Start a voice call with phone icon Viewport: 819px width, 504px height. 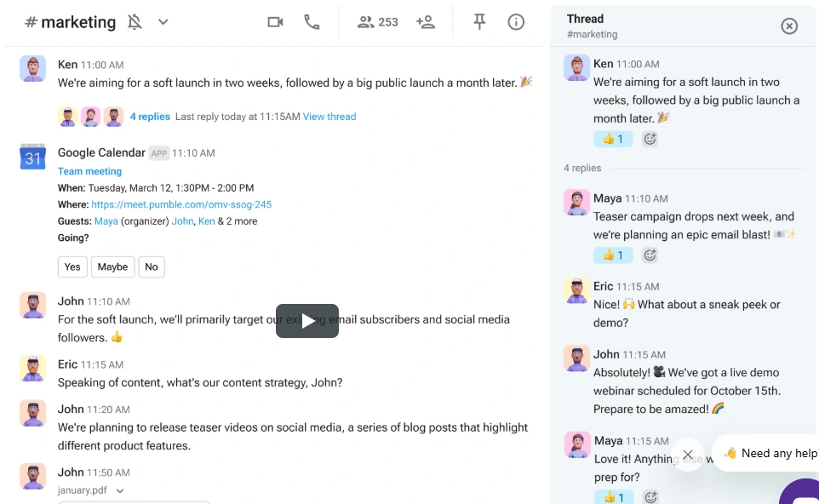[x=312, y=22]
